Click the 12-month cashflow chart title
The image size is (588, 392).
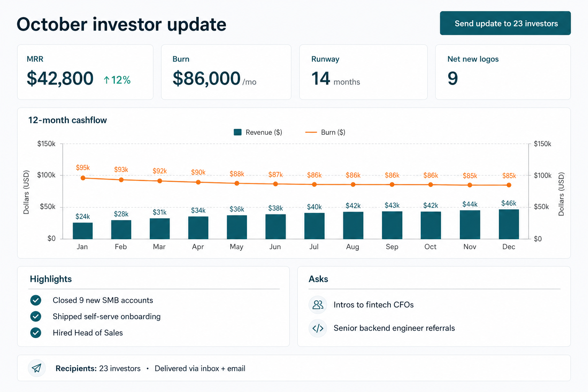[67, 120]
